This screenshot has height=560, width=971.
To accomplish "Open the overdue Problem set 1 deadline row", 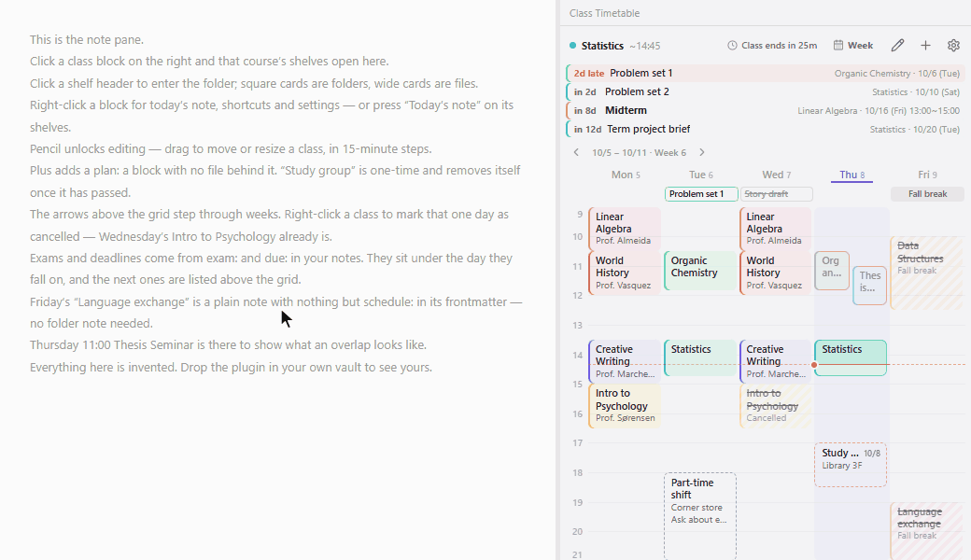I will 765,73.
